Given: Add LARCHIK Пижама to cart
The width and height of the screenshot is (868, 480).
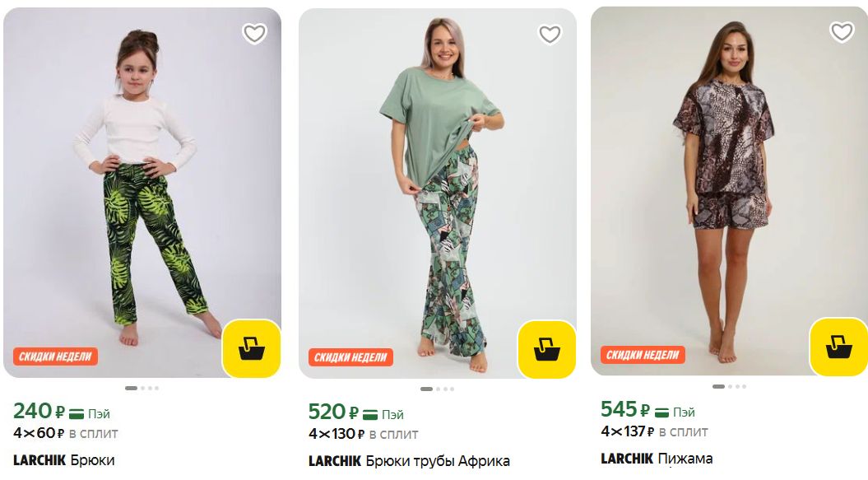Looking at the screenshot, I should [838, 347].
